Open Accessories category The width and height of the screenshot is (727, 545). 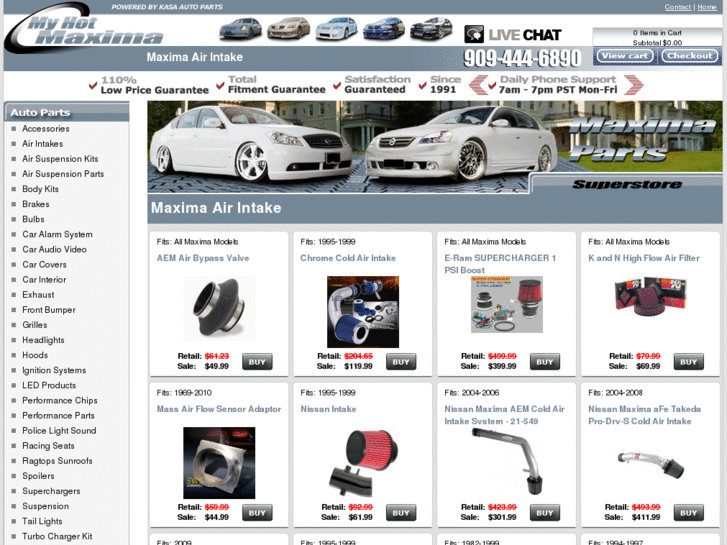pyautogui.click(x=46, y=129)
